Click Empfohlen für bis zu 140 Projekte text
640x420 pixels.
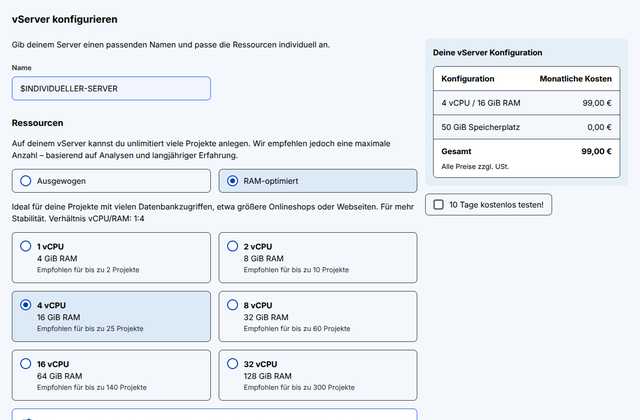coord(92,387)
